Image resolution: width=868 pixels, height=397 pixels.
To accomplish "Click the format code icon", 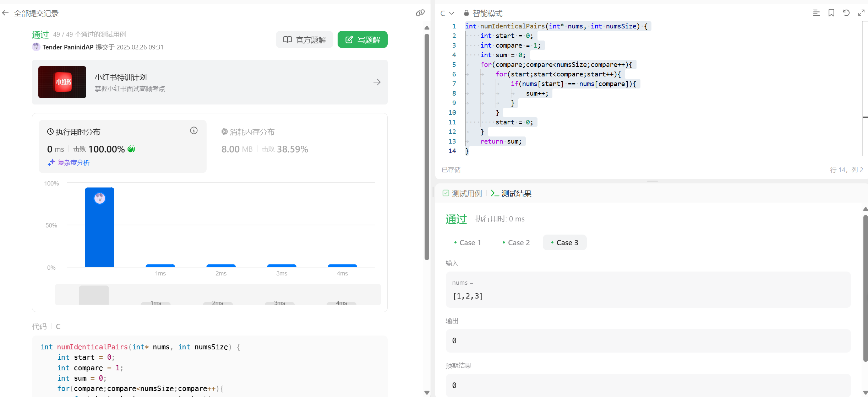I will 816,13.
